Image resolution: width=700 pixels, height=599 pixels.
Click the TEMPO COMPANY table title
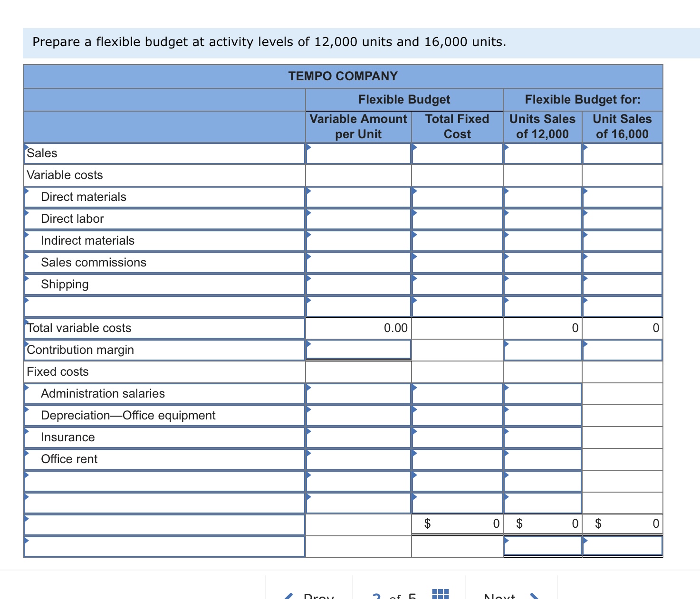point(343,76)
